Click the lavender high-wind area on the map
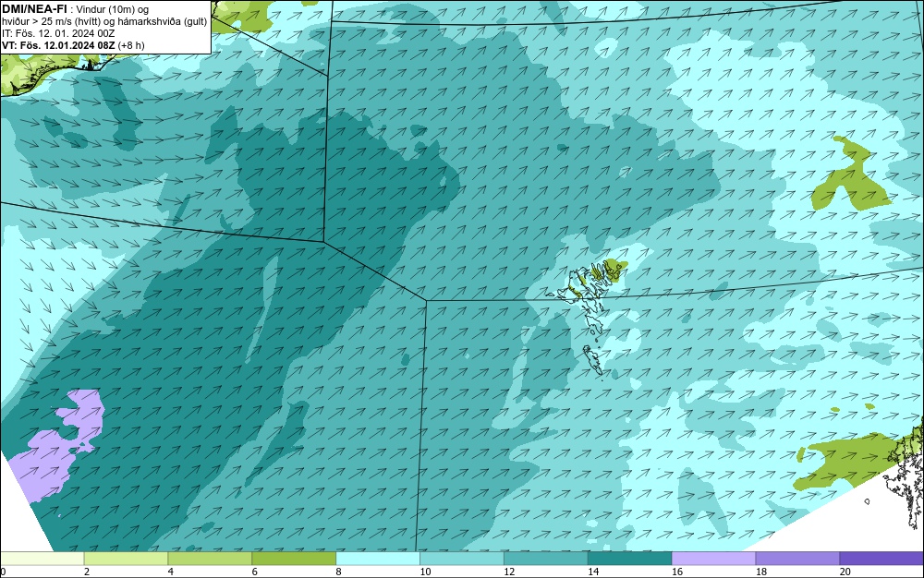Screen dimensions: 924x578 pos(56,444)
